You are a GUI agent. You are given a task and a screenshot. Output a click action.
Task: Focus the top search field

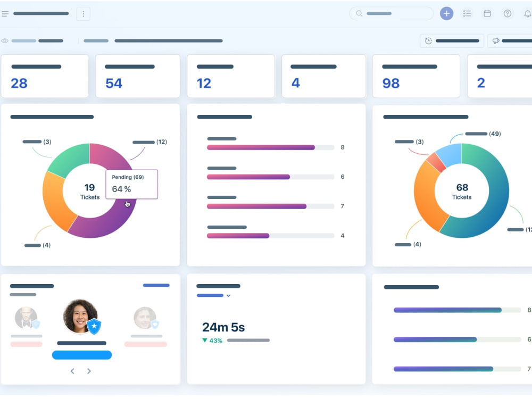[x=391, y=14]
